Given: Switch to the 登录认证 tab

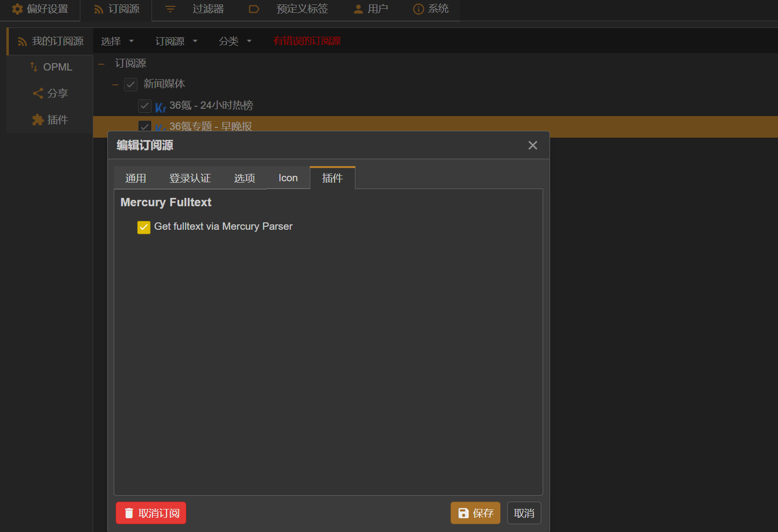Looking at the screenshot, I should (190, 178).
